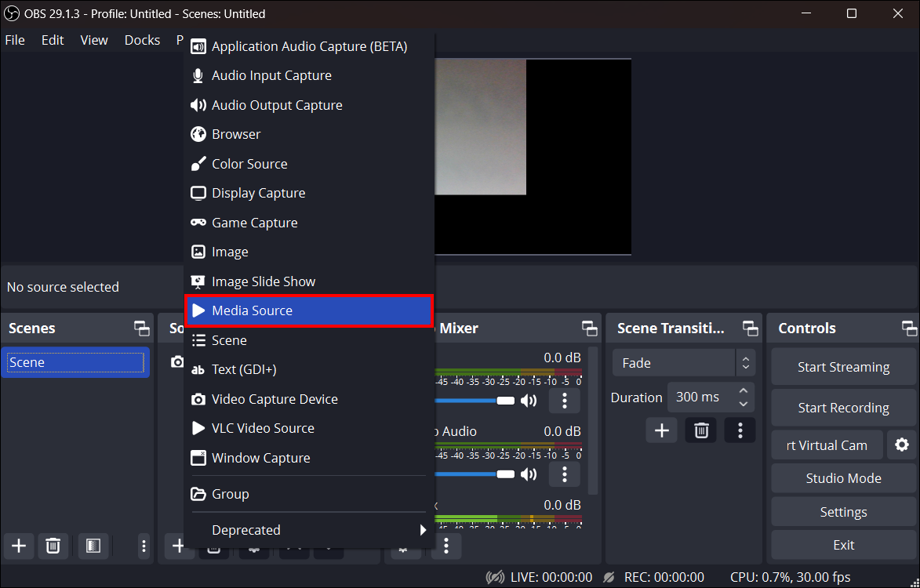Choose Application Audio Capture (BETA) source

coord(309,46)
